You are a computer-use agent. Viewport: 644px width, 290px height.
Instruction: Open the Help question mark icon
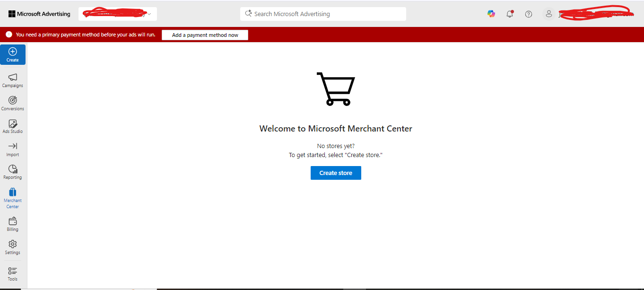(x=529, y=14)
